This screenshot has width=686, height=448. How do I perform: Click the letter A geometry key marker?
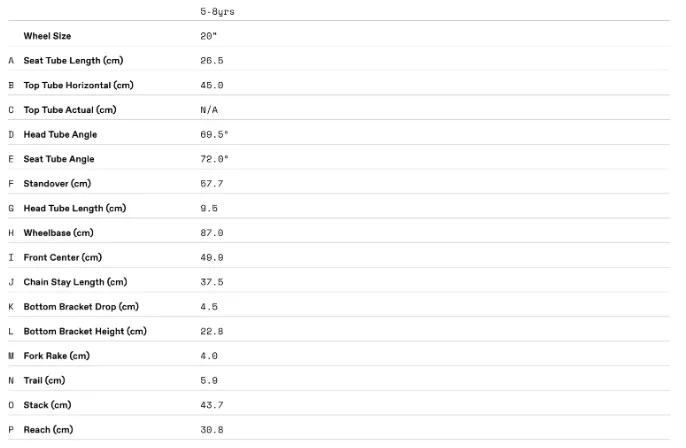coord(11,60)
